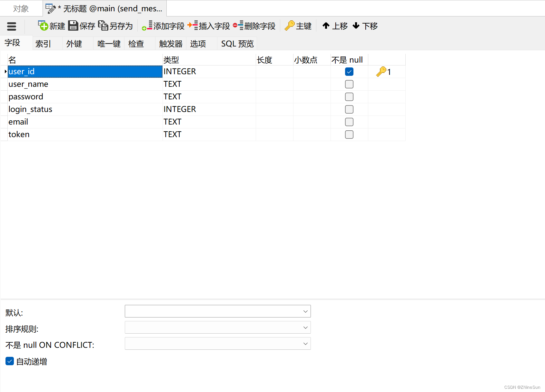Image resolution: width=545 pixels, height=392 pixels.
Task: Add a field with 添加字段
Action: click(163, 26)
